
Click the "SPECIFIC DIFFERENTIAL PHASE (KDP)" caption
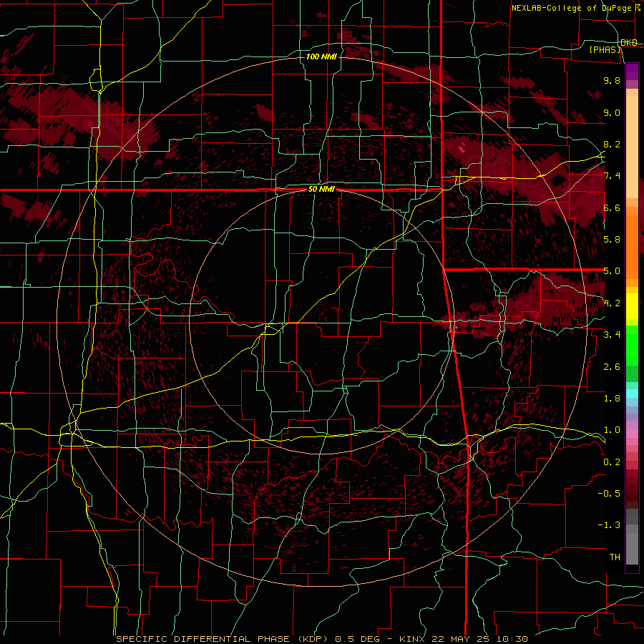(x=223, y=639)
